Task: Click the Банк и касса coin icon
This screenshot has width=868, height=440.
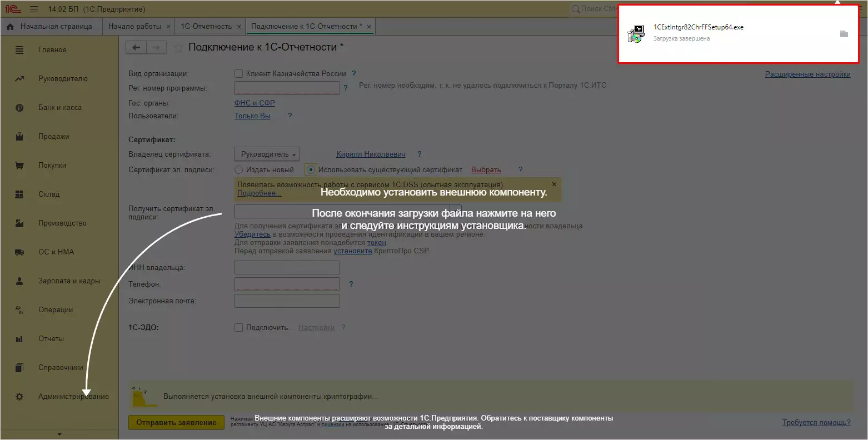Action: coord(19,108)
